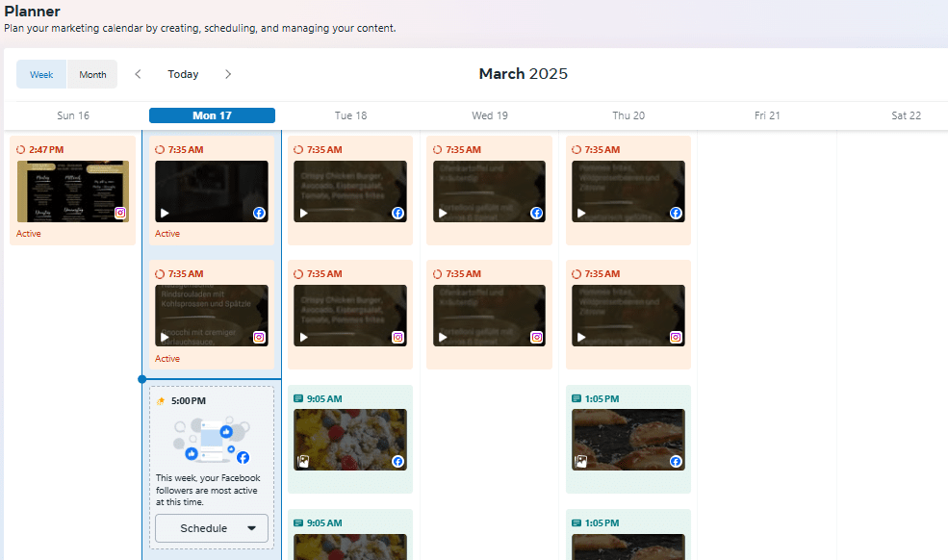Screen dimensions: 948x560
Task: Click post icon beside first Tuesday 9:05 AM
Action: (x=298, y=398)
